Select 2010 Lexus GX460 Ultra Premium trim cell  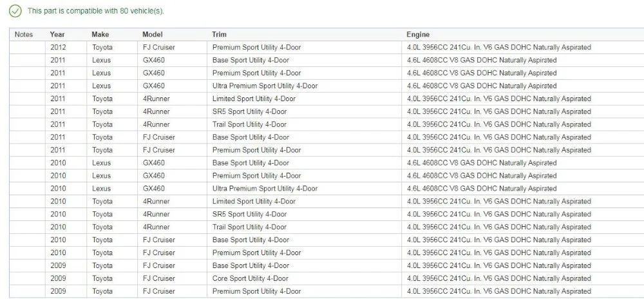[265, 189]
